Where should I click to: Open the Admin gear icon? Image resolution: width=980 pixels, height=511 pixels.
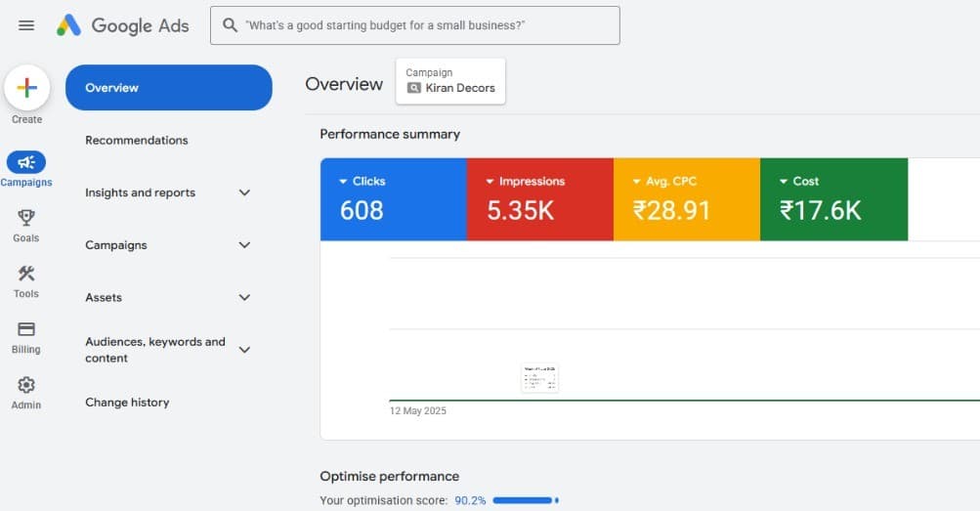(26, 386)
